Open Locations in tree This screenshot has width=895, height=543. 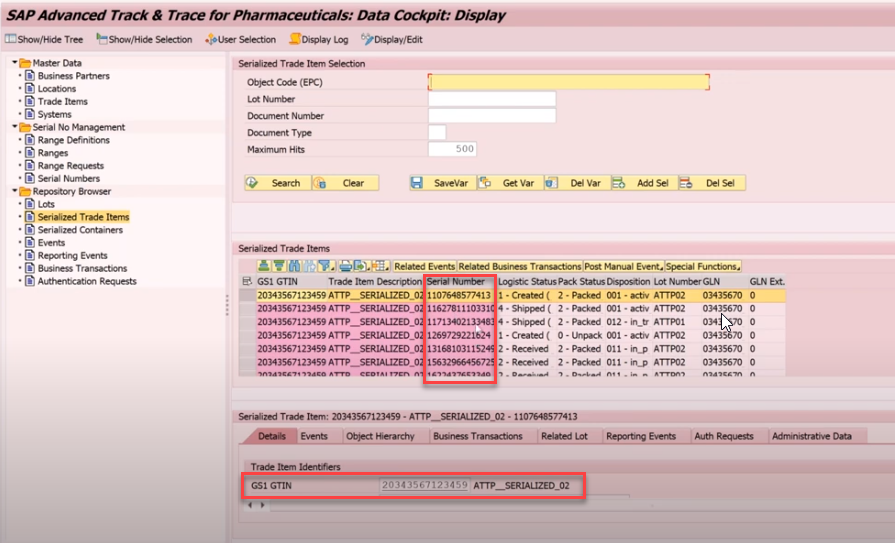[57, 89]
